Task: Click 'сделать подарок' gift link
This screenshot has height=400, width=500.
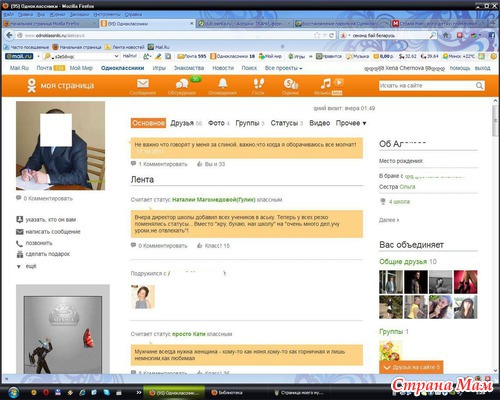Action: pyautogui.click(x=43, y=254)
